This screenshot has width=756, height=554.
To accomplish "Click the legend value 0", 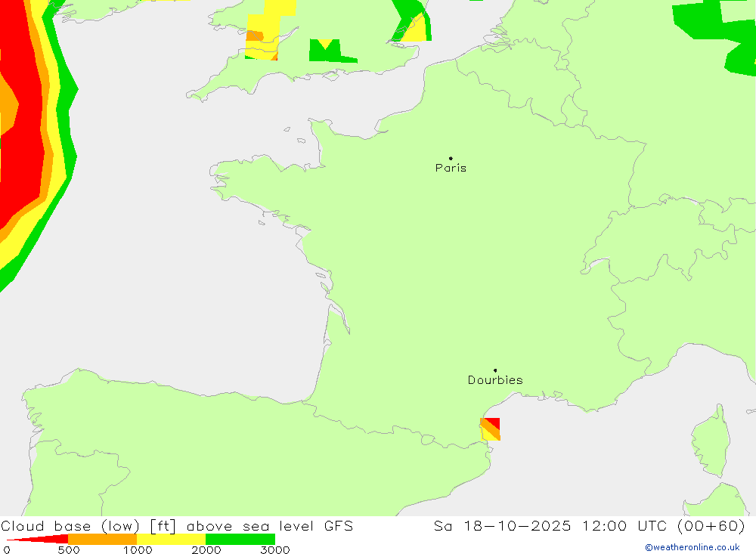I will (6, 549).
